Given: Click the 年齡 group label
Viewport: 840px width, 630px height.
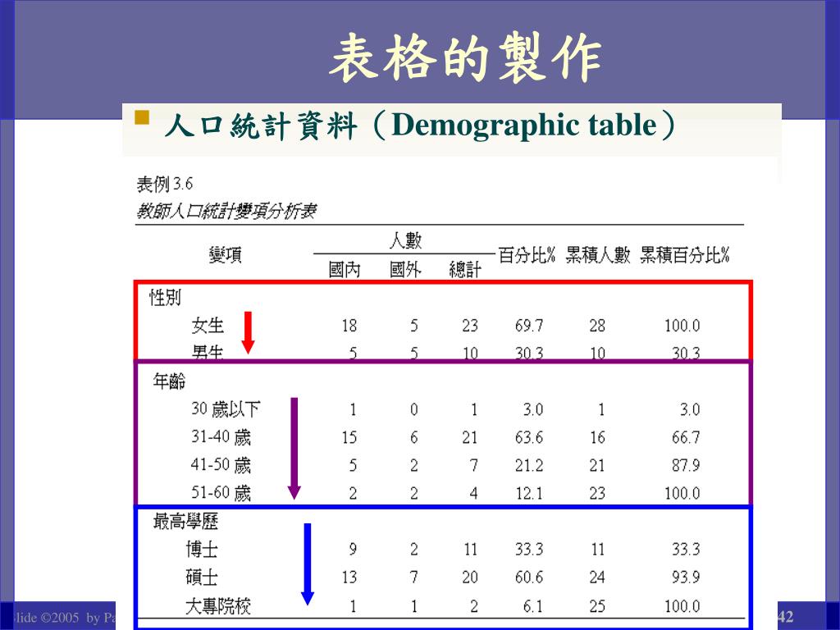Looking at the screenshot, I should (169, 381).
